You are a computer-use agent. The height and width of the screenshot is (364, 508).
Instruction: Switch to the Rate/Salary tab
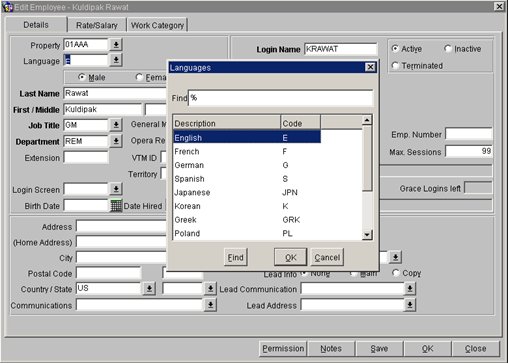click(97, 25)
